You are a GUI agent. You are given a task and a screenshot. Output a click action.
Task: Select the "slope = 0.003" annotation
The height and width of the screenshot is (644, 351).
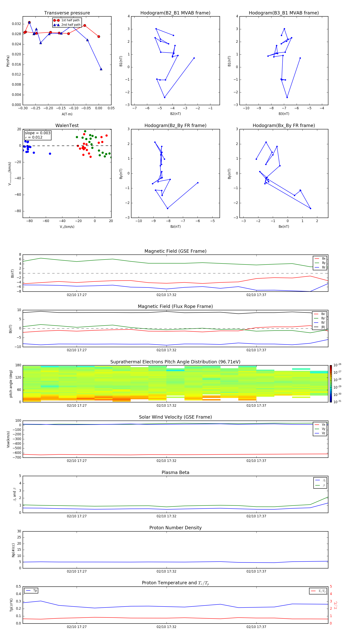37,133
